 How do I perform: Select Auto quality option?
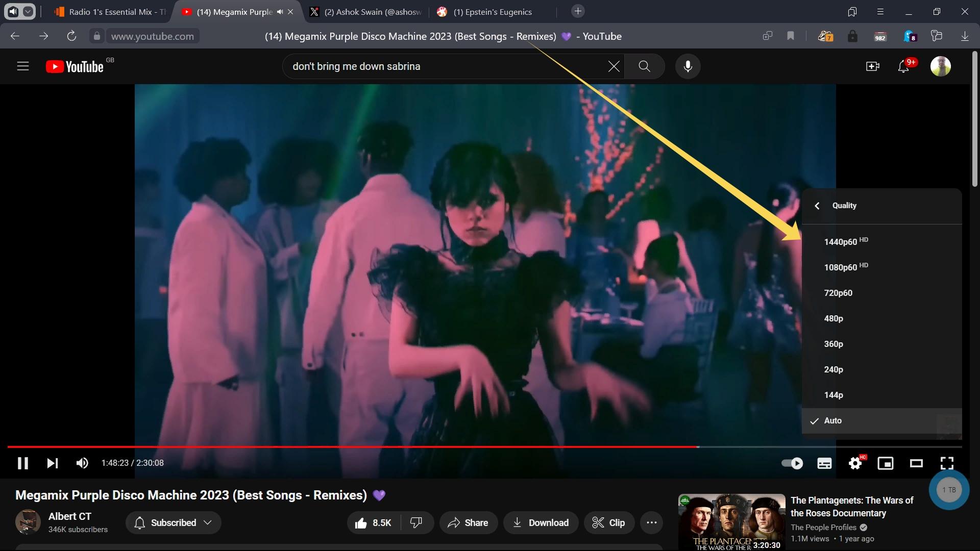point(881,421)
